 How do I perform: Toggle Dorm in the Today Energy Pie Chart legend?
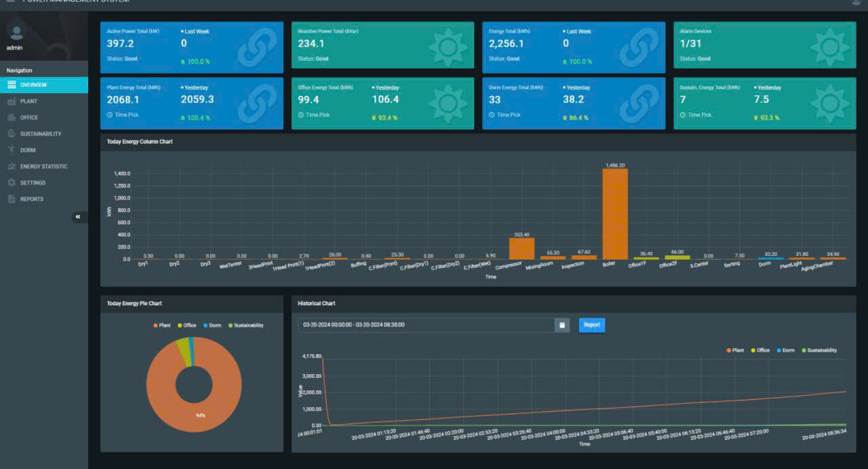coord(213,325)
